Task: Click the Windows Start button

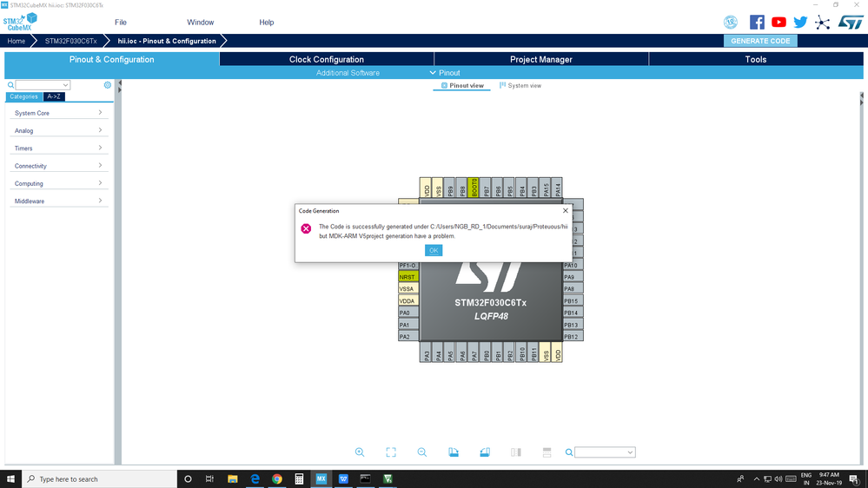Action: tap(10, 478)
